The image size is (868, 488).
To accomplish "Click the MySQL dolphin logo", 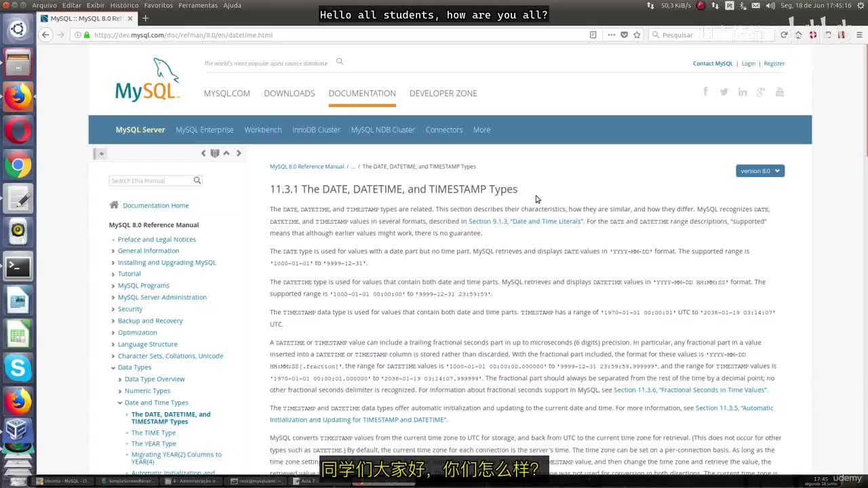I will pos(148,80).
